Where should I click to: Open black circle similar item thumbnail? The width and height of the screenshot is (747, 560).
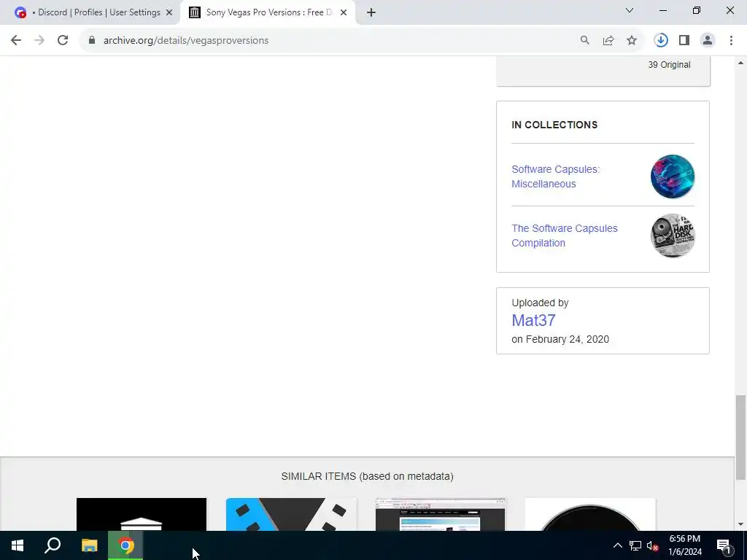[x=589, y=514]
